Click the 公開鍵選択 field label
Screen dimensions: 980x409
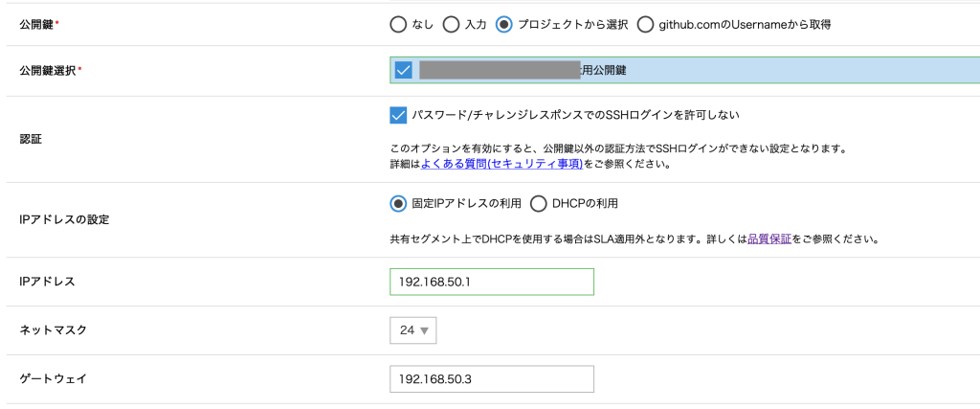point(47,70)
